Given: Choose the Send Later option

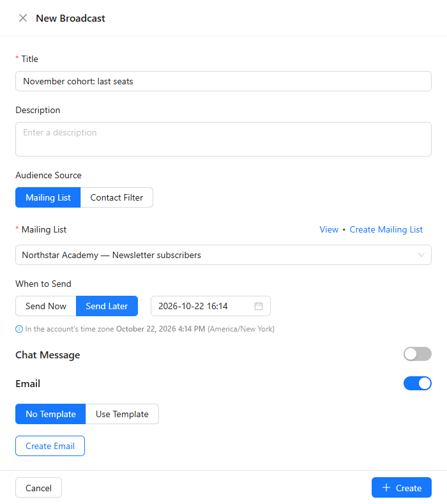Looking at the screenshot, I should pos(107,306).
